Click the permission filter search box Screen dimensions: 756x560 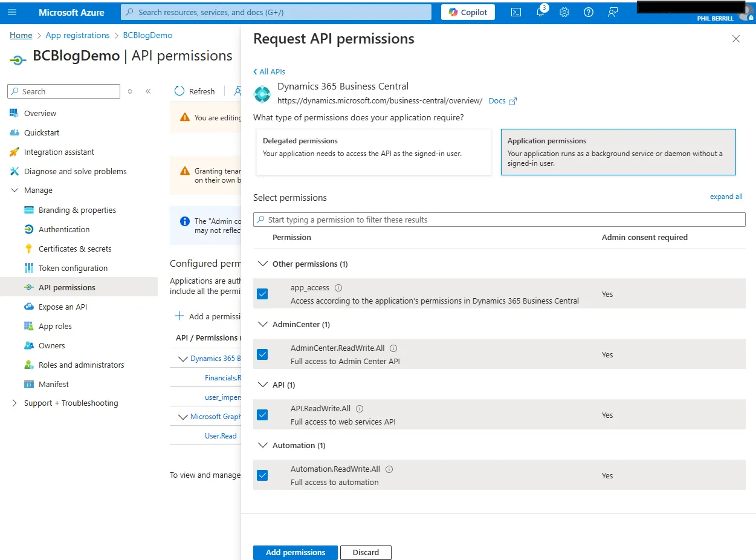point(499,220)
